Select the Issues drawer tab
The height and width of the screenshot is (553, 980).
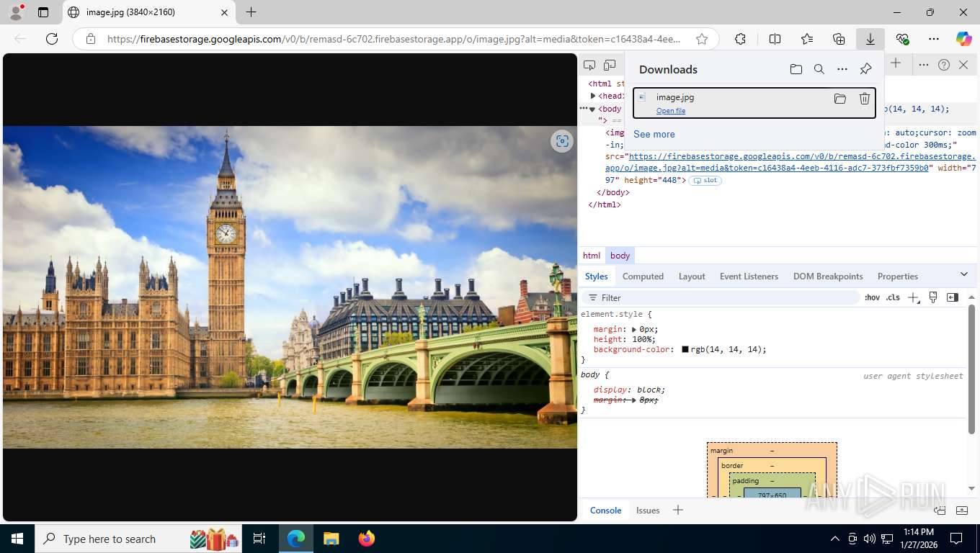[x=648, y=511]
